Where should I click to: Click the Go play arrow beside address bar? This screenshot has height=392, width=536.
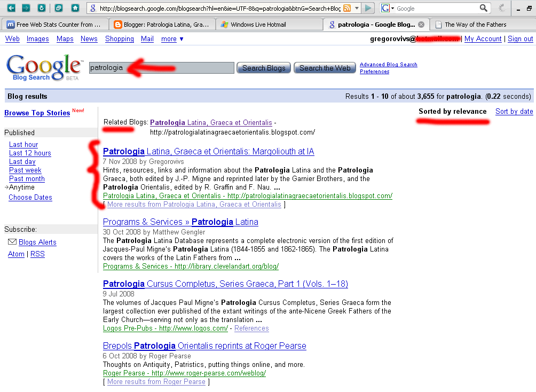tap(368, 8)
